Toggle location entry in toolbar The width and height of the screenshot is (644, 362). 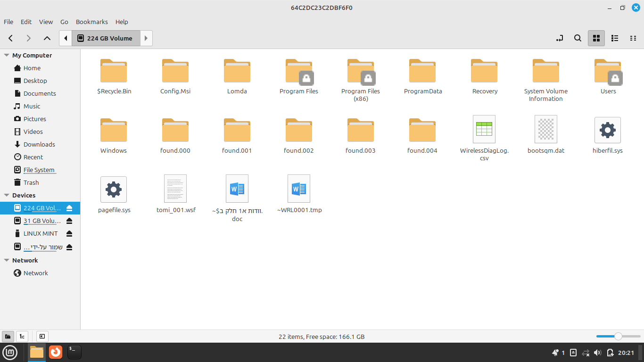560,38
